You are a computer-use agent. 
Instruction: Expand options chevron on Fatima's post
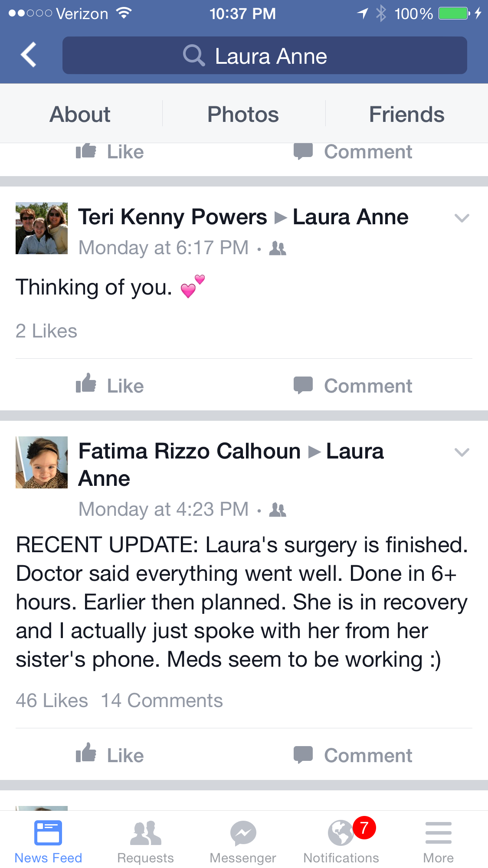pyautogui.click(x=462, y=452)
